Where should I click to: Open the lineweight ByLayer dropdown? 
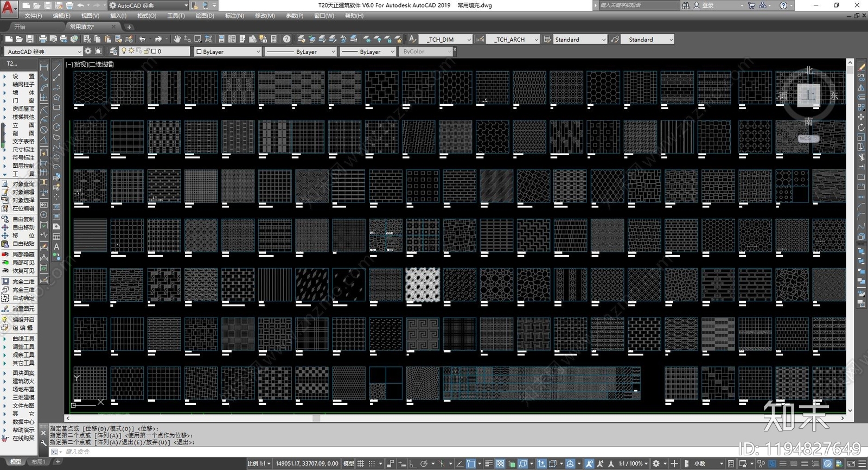pyautogui.click(x=368, y=52)
